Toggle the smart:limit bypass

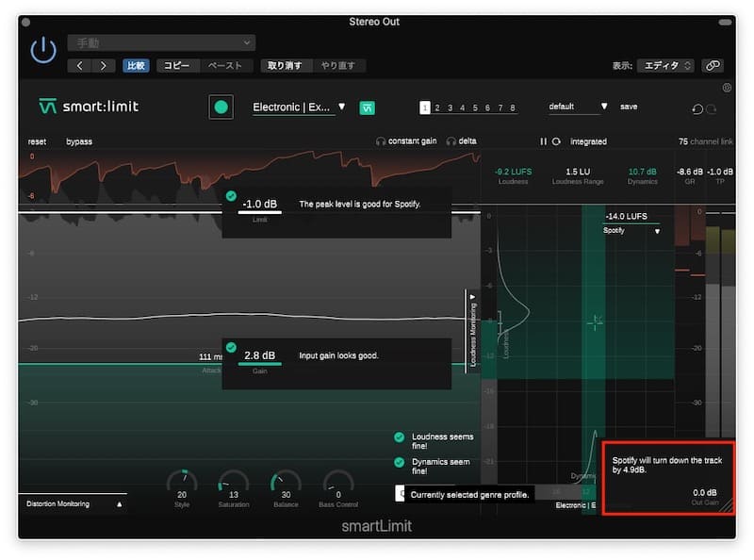[x=79, y=141]
